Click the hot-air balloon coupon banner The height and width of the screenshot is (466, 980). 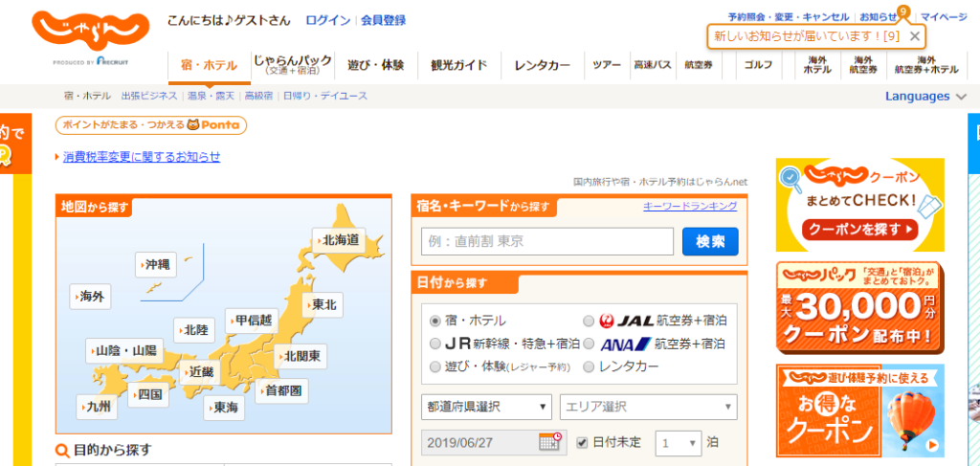[x=859, y=412]
